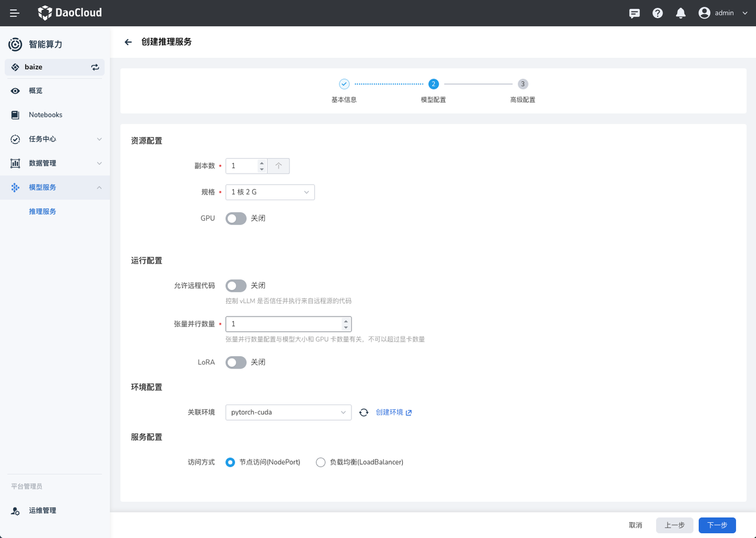Click the switch workspace icon next to baize
The height and width of the screenshot is (538, 756).
[95, 67]
